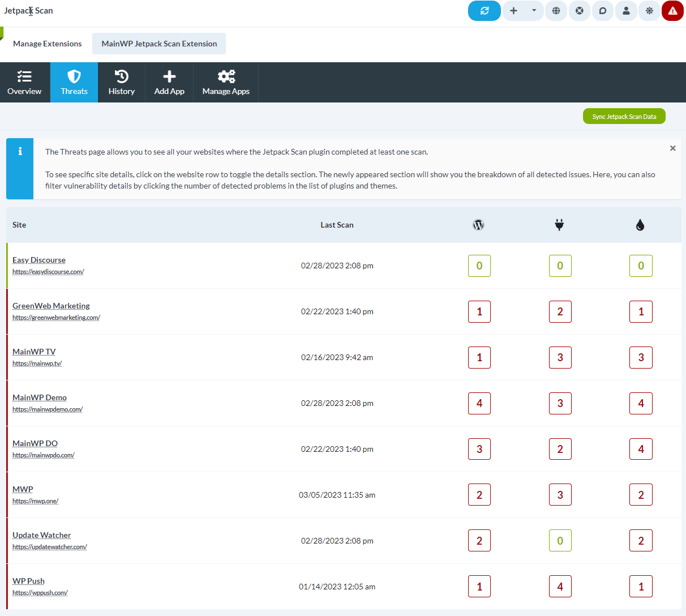
Task: Open the https://mainwpdo.com/ URL
Action: [44, 455]
